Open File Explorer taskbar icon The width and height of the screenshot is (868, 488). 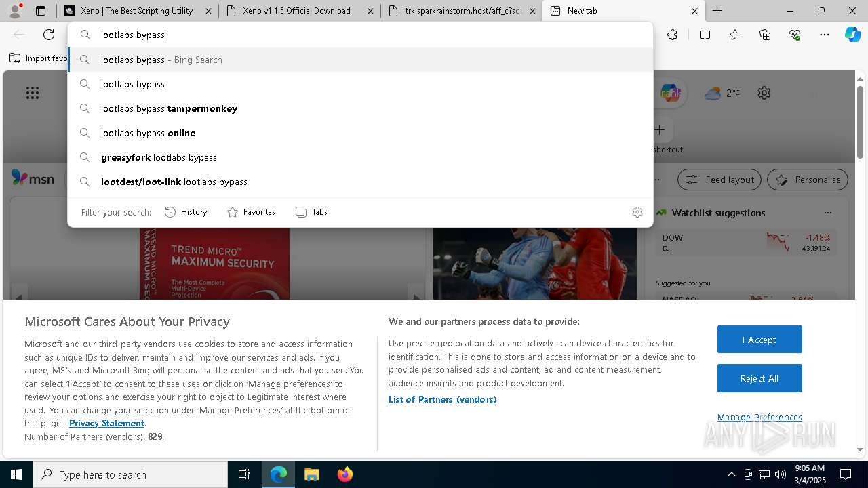(x=311, y=474)
